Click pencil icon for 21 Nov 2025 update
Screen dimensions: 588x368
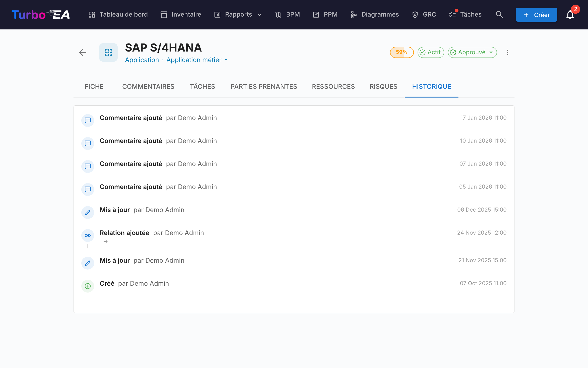pyautogui.click(x=88, y=263)
